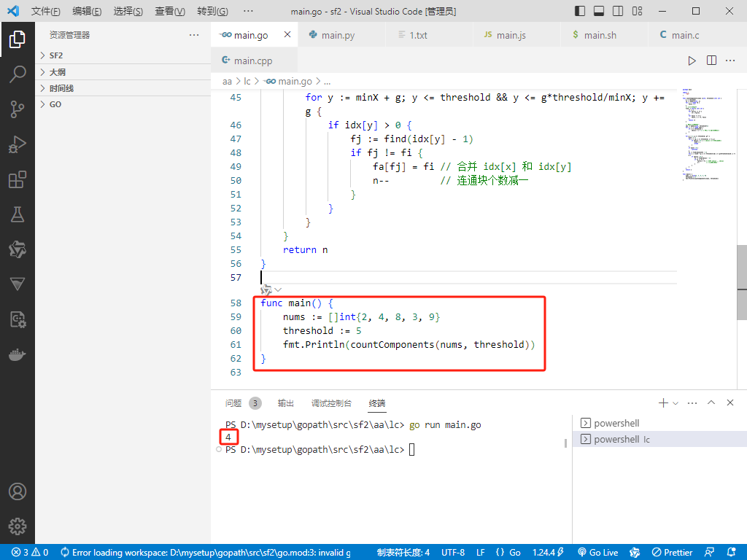The width and height of the screenshot is (747, 560).
Task: Switch to the main.cpp tab
Action: (253, 61)
